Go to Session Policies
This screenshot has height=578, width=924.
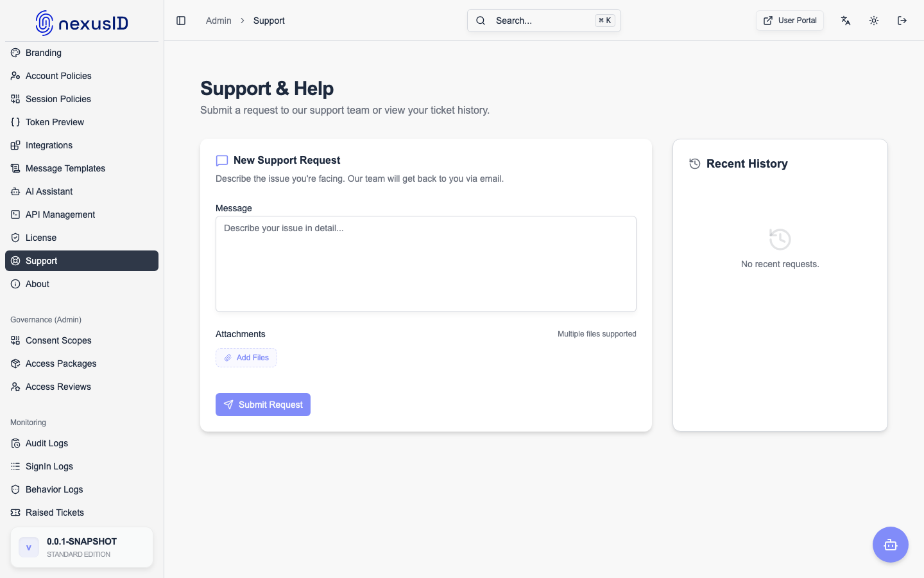81,99
